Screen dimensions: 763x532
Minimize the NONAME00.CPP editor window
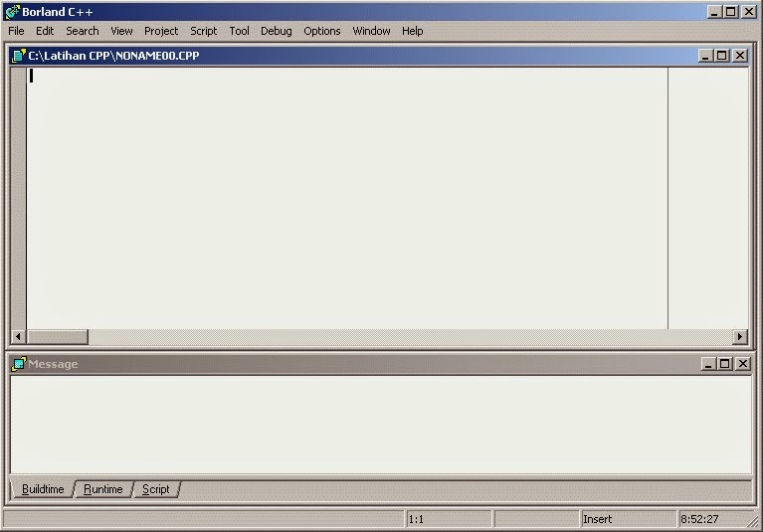tap(704, 56)
